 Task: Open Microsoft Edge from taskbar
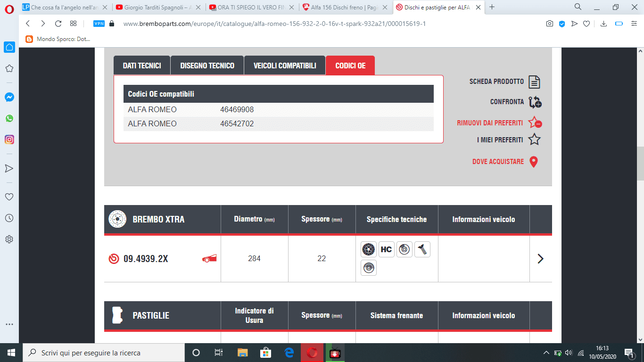click(x=289, y=353)
